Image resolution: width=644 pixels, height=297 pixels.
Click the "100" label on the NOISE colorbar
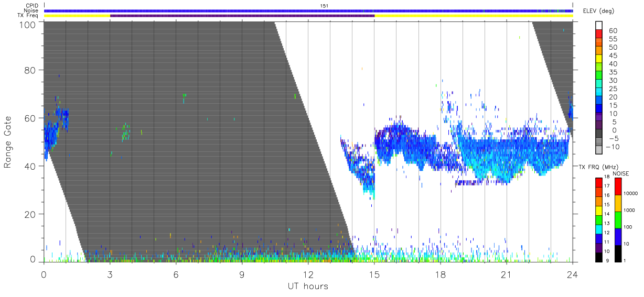[629, 227]
